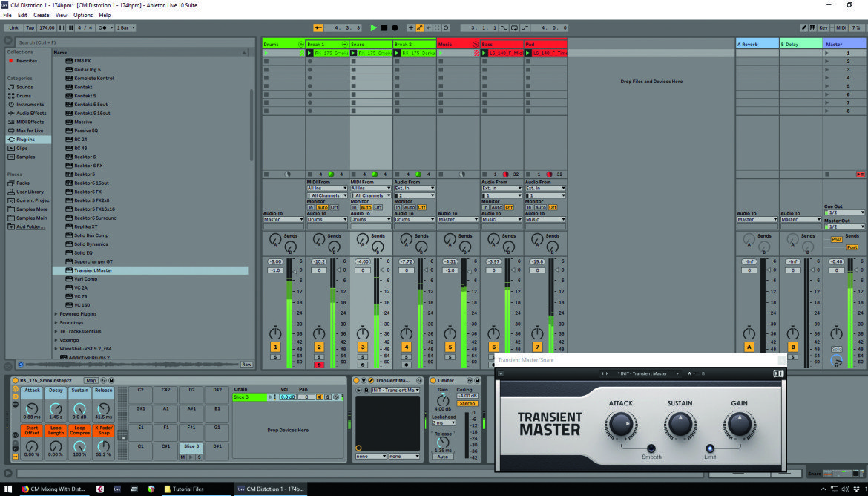Open Break 1 MIDI From All Ins dropdown
Image resolution: width=868 pixels, height=496 pixels.
327,189
